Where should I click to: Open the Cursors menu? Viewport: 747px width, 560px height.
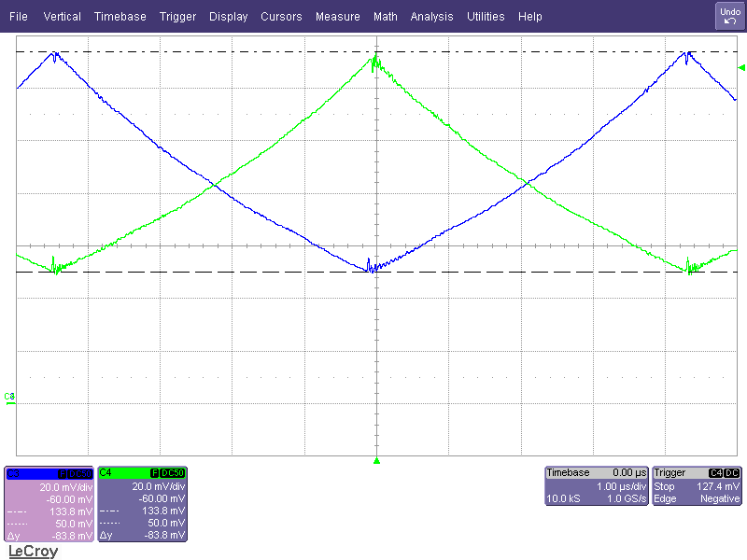281,17
